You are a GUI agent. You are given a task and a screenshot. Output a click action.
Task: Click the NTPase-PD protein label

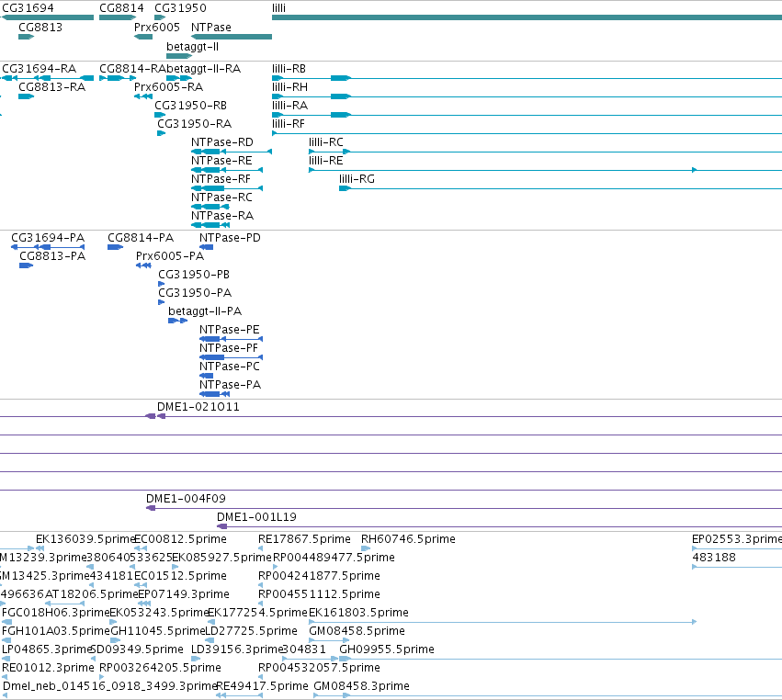point(230,237)
